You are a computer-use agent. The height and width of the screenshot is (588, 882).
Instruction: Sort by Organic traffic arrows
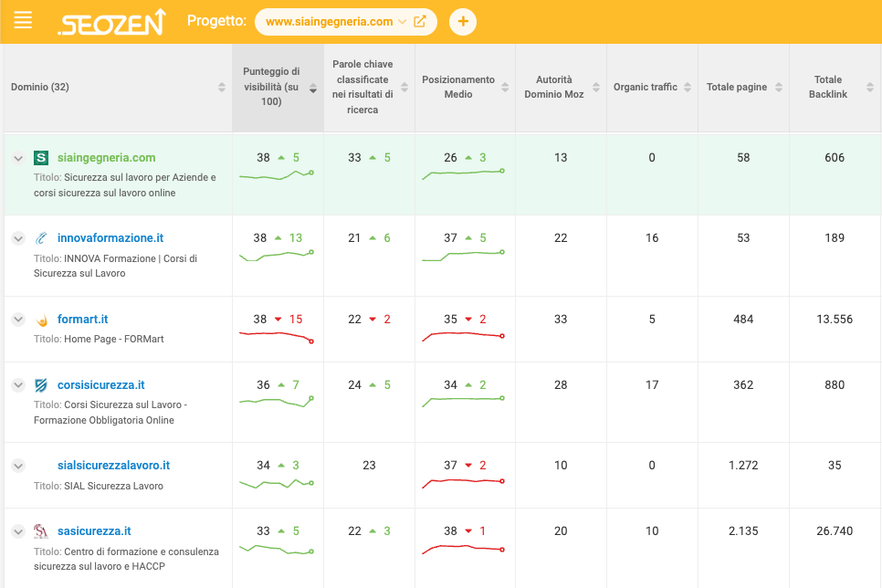point(688,88)
